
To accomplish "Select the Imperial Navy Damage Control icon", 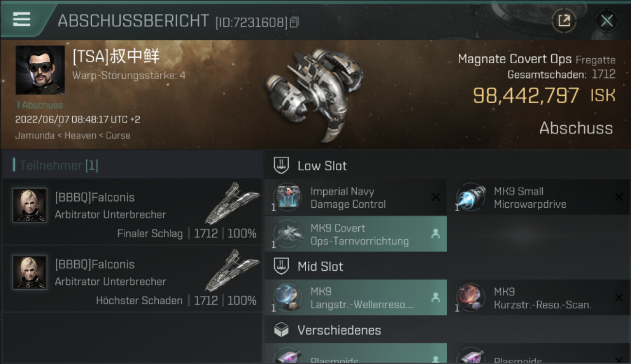I will click(287, 197).
